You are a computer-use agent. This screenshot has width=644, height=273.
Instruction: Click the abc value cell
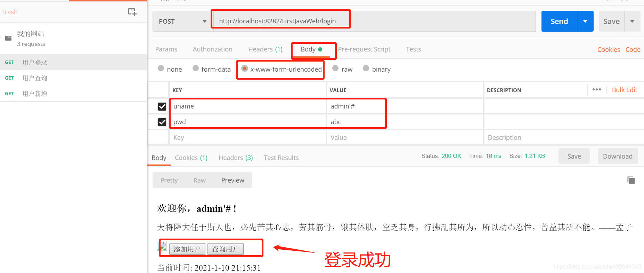pyautogui.click(x=405, y=122)
